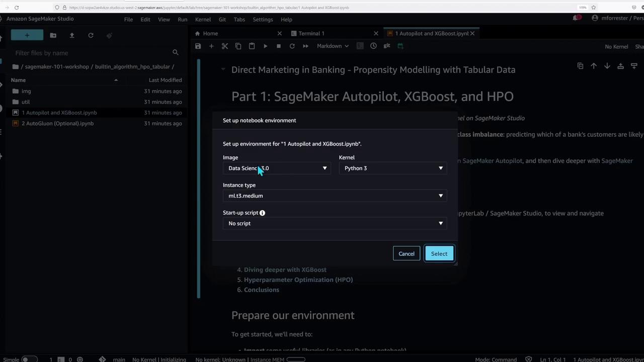Restart kernel and run all cells
The height and width of the screenshot is (362, 644).
click(x=305, y=46)
